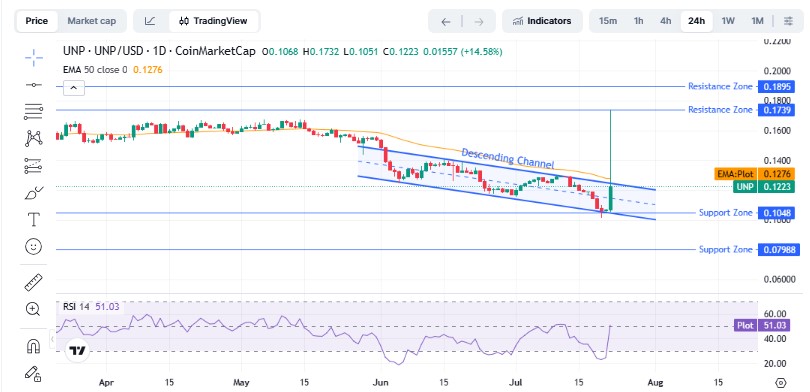Open the Indicators menu
Viewport: 810px width, 392px height.
tap(542, 21)
